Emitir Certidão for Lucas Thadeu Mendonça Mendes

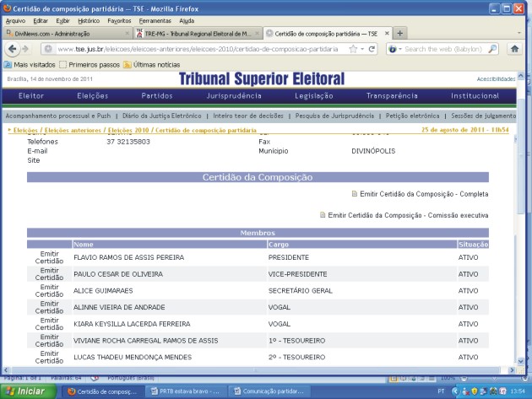49,357
